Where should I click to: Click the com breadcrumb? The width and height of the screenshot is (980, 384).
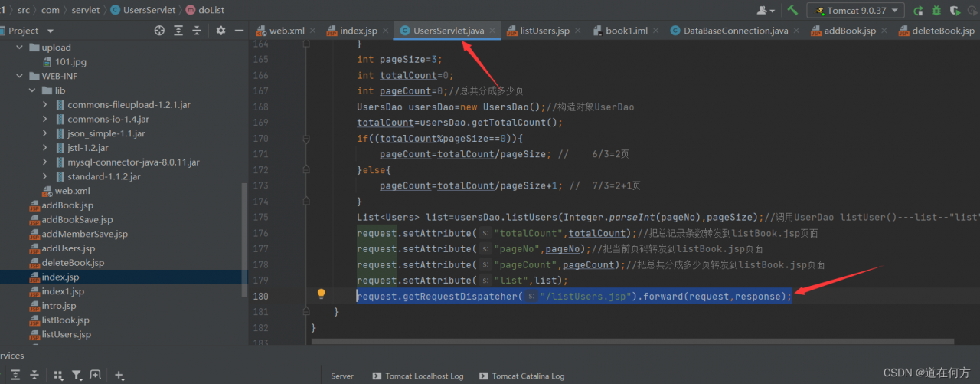point(51,11)
